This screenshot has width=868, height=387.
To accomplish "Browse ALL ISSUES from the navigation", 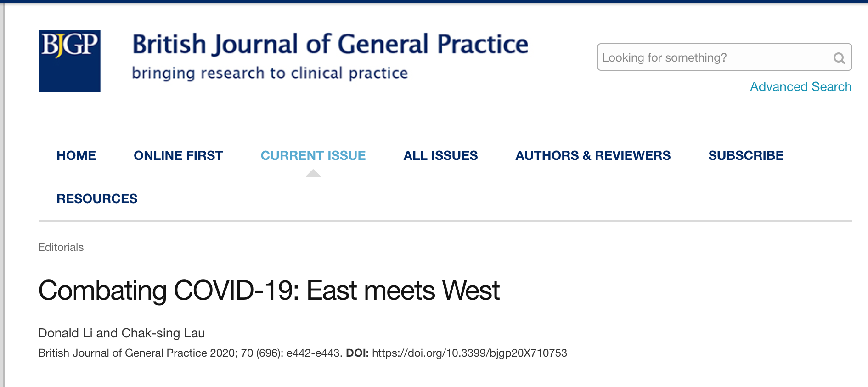I will (440, 156).
